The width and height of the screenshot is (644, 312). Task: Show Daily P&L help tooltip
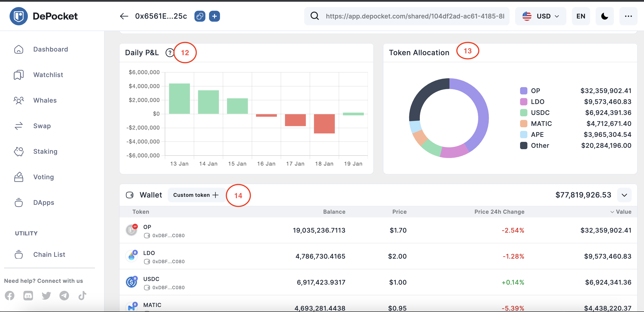pos(170,53)
